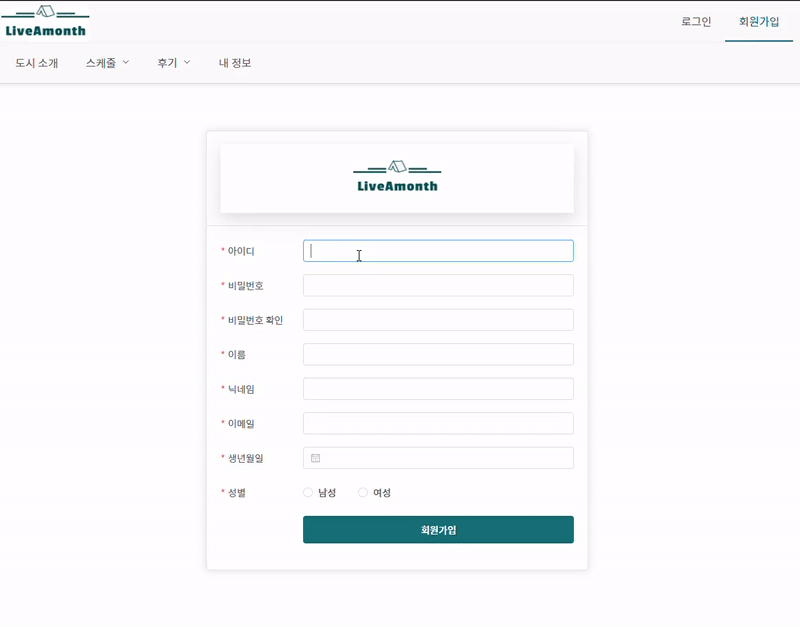
Task: Open the 도시 소개 menu item
Action: [x=36, y=63]
